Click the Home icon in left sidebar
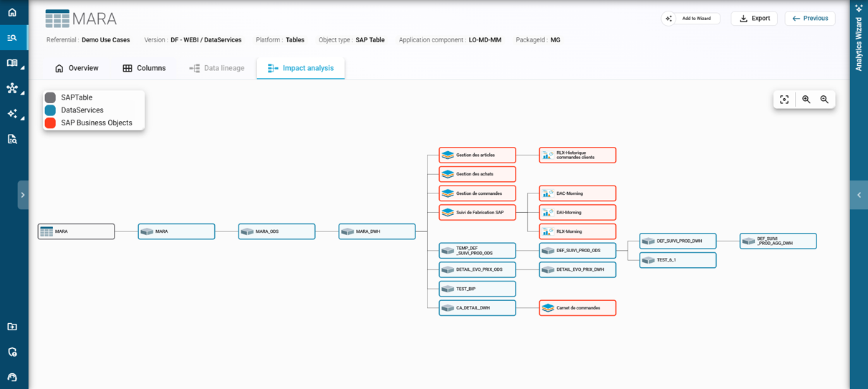Viewport: 868px width, 389px height. click(x=12, y=12)
